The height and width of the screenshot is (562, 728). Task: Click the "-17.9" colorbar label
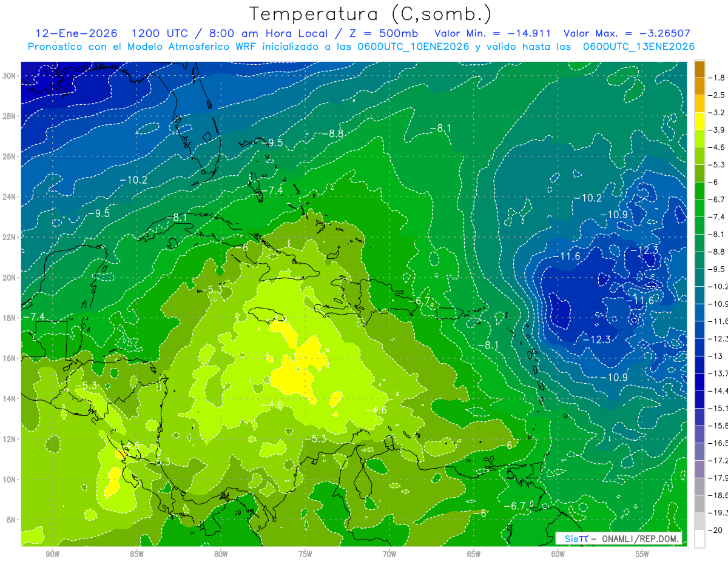(x=718, y=478)
